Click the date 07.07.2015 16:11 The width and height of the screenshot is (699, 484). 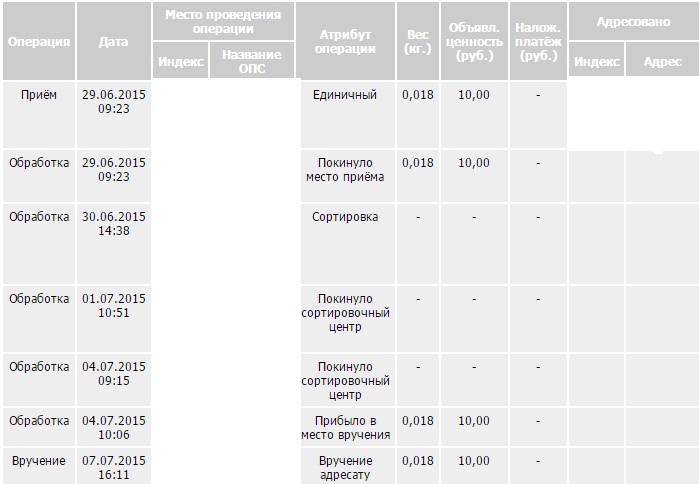[113, 467]
